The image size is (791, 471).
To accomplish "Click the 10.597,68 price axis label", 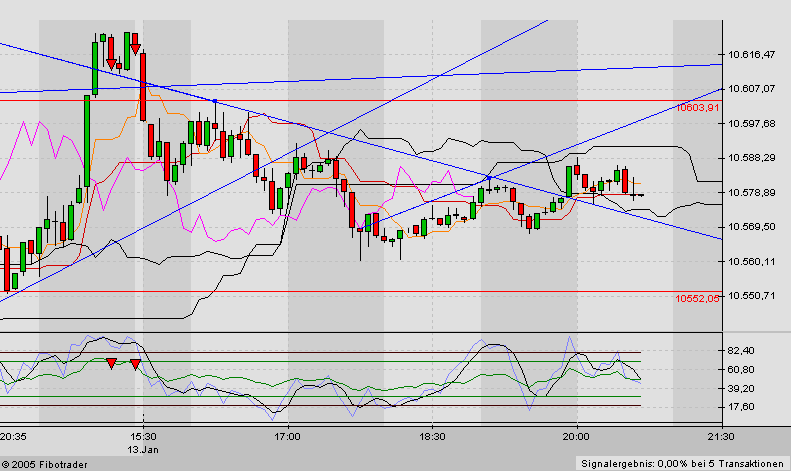I will tap(751, 124).
